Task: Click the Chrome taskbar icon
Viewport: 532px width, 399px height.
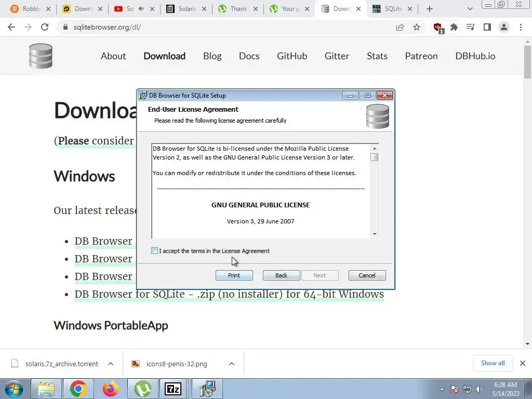Action: pyautogui.click(x=78, y=389)
